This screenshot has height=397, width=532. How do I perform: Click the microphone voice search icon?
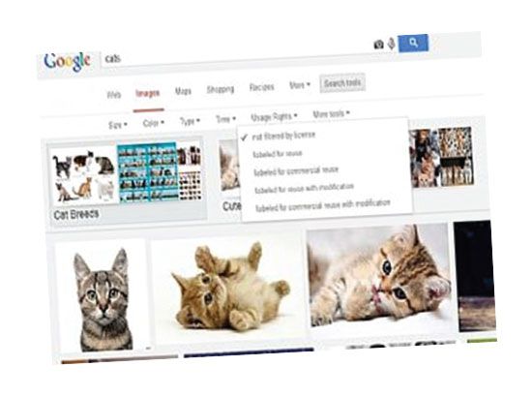[391, 44]
